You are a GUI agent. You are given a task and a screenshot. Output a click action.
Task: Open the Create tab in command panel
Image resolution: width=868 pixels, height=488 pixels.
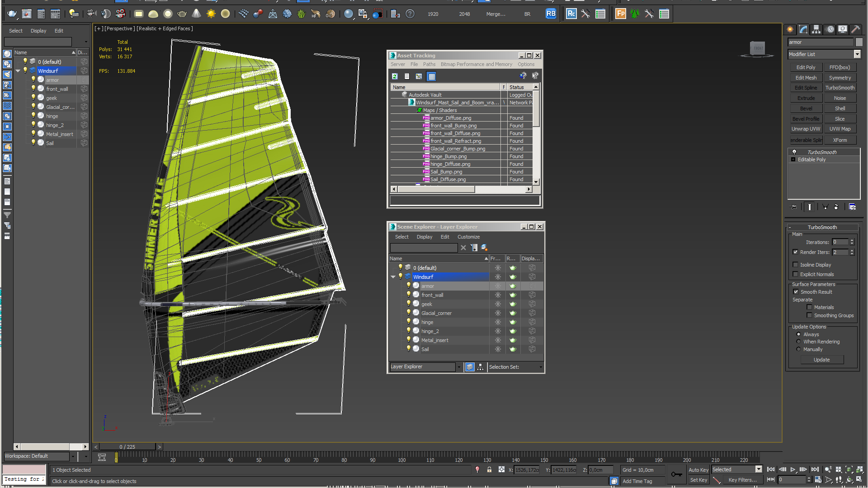[x=790, y=29]
